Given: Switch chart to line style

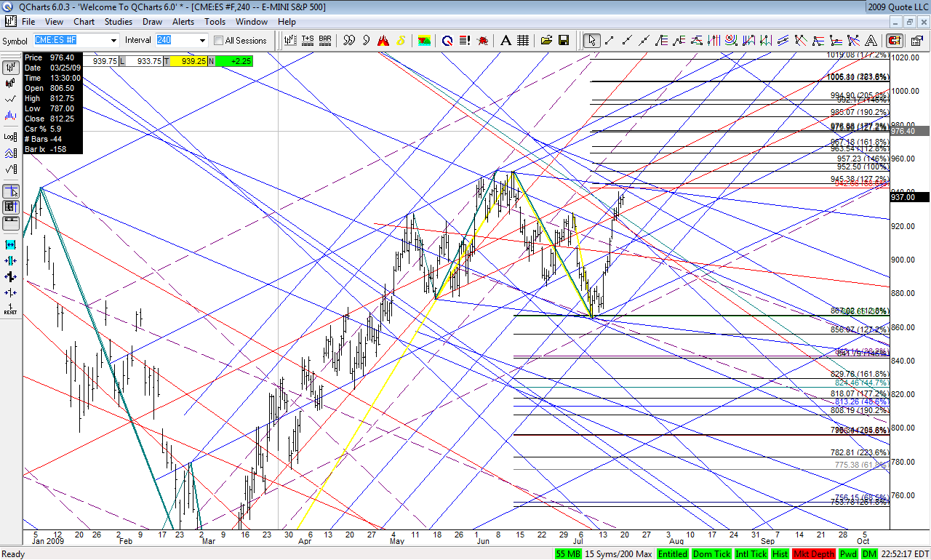Looking at the screenshot, I should 11,99.
